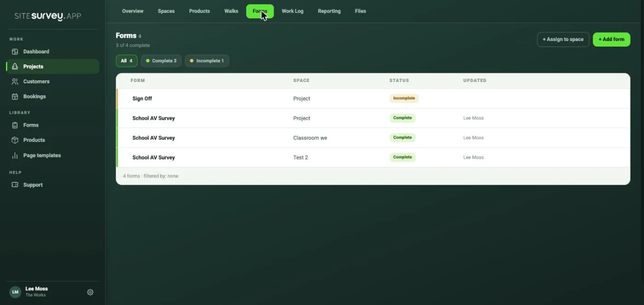Open the Files tab

pos(361,11)
